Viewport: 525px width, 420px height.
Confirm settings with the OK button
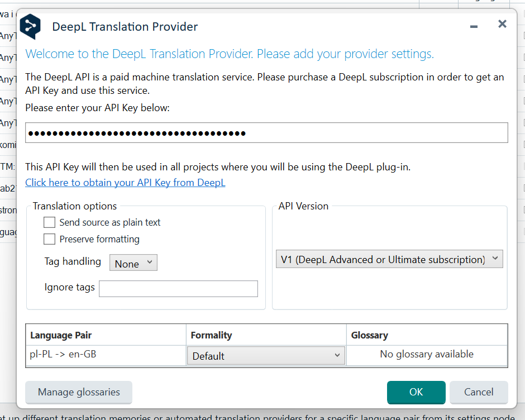416,392
